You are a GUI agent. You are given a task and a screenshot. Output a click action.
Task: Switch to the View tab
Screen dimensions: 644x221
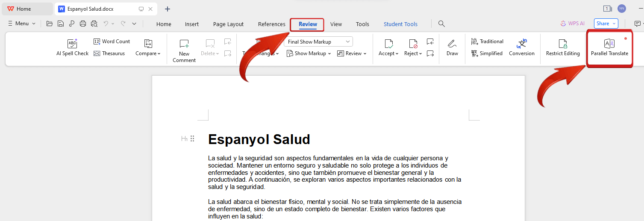[336, 24]
